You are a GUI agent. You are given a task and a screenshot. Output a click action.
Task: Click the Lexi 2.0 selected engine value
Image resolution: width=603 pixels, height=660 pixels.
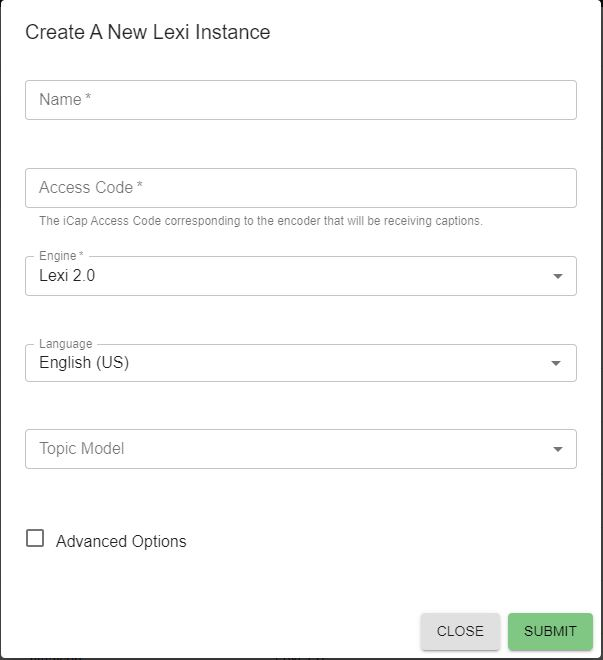[67, 276]
